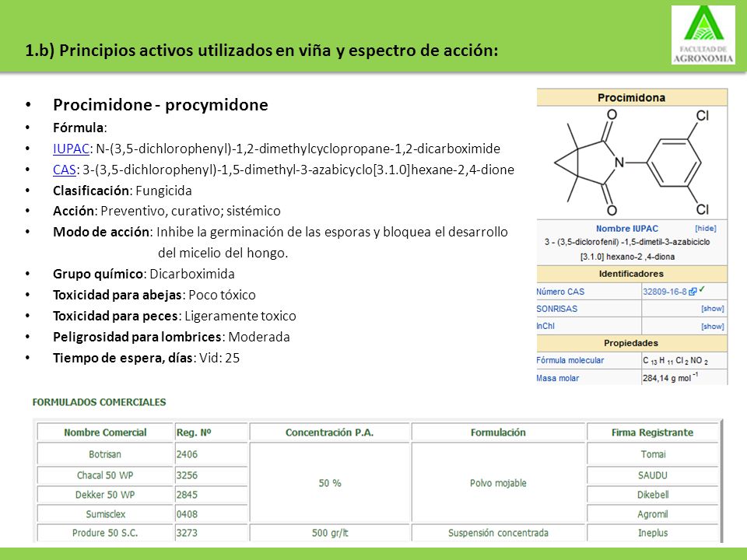Click the Nombre IUPAC heading link
Image resolution: width=747 pixels, height=560 pixels.
627,229
